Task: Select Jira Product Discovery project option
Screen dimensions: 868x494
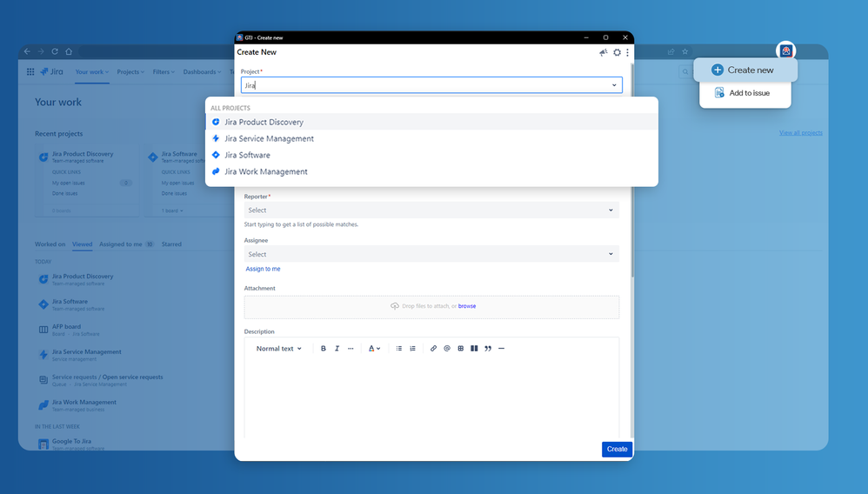Action: 431,122
